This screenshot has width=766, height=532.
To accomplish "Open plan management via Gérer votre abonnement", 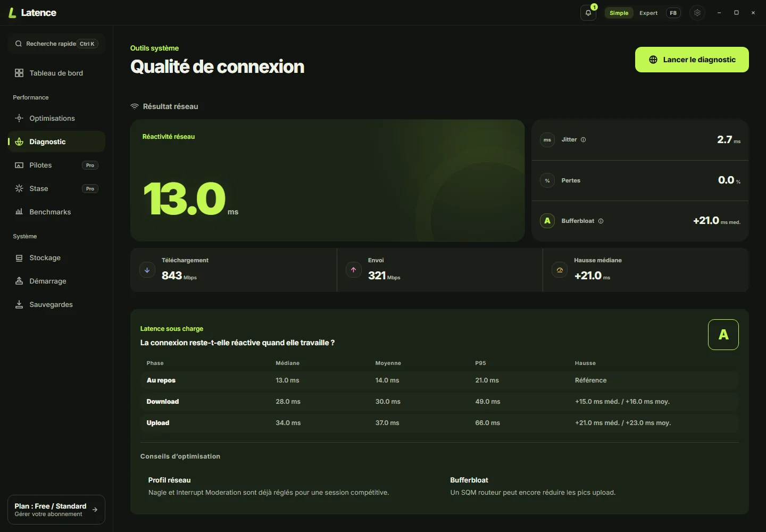I will pyautogui.click(x=56, y=510).
